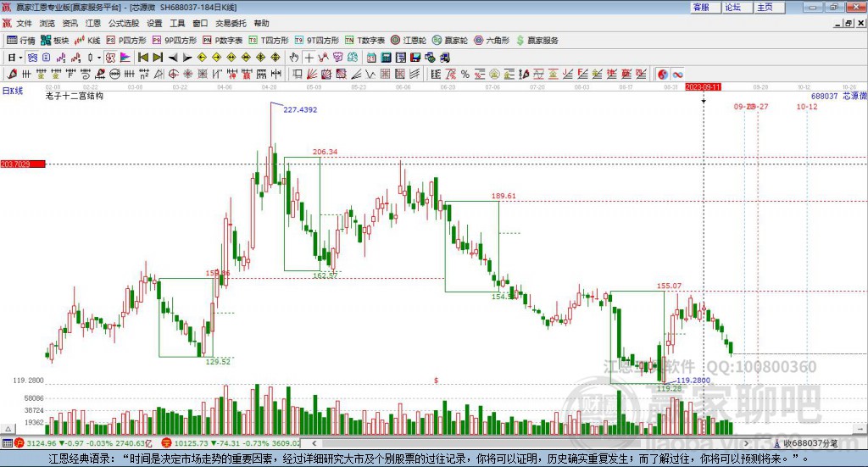Click the 日K线 chart label
868x467 pixels.
click(13, 91)
